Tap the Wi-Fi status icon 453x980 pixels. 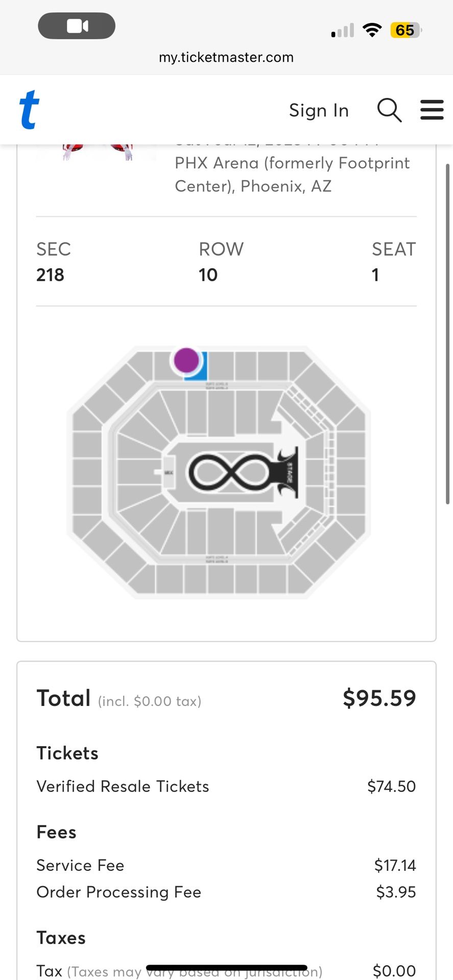pos(372,30)
